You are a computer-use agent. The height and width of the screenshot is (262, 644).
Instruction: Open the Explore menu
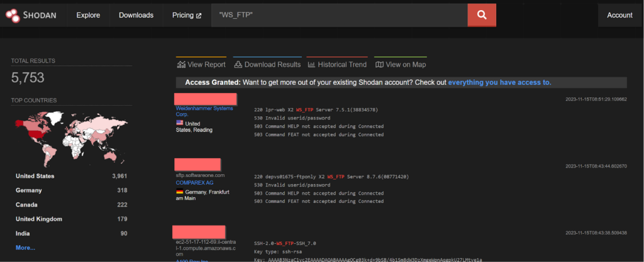(88, 15)
